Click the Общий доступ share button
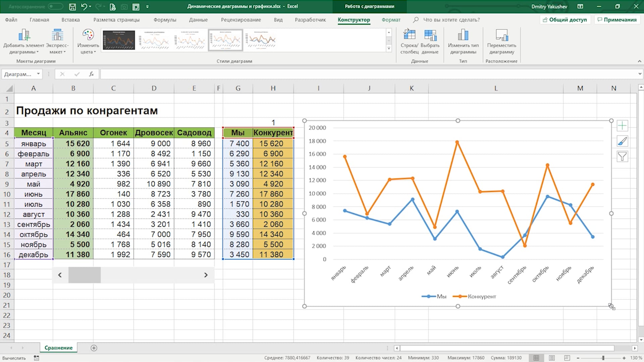 pos(565,20)
